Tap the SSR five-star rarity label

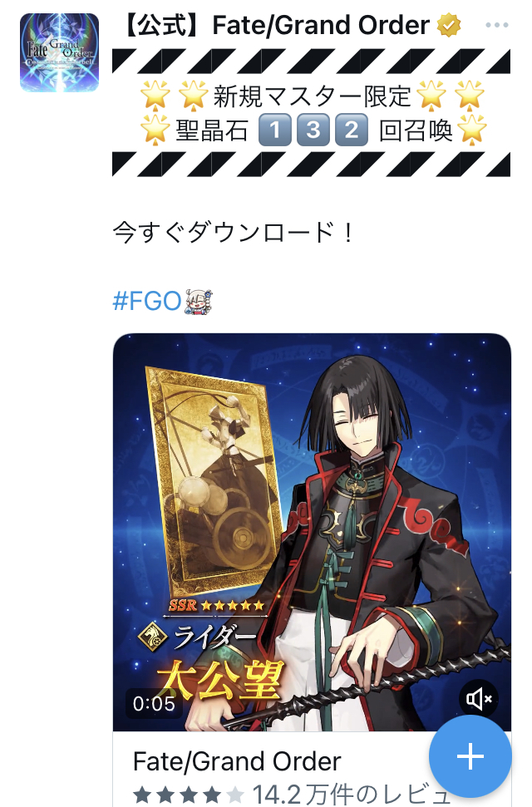[216, 605]
